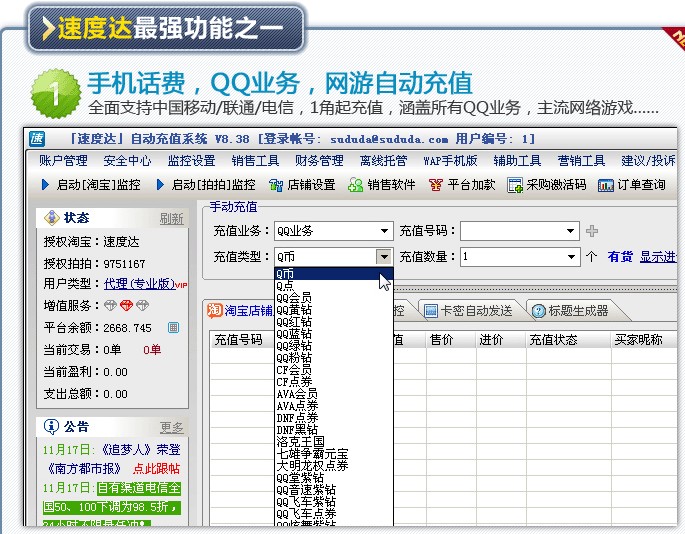Choose 洛克王国 option
The width and height of the screenshot is (685, 534).
[334, 442]
